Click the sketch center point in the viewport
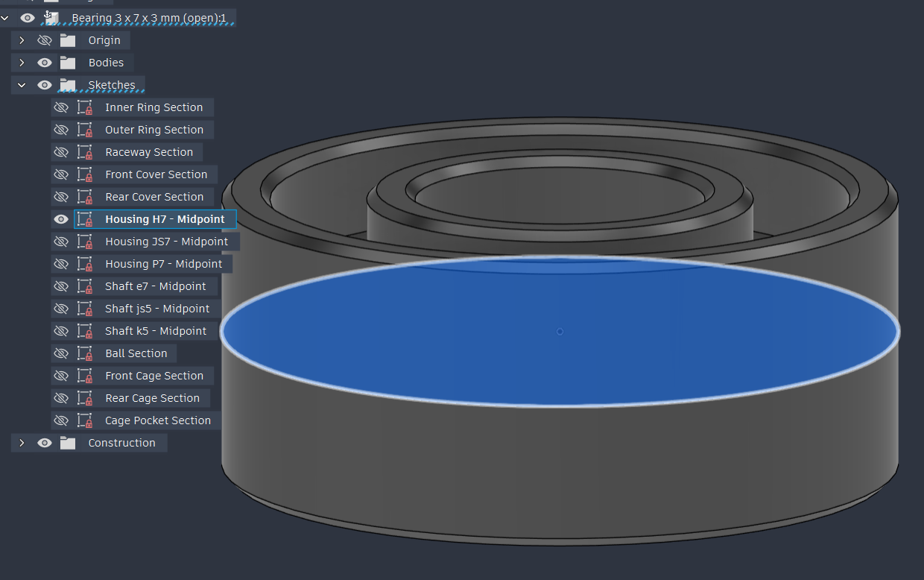The height and width of the screenshot is (580, 924). click(x=560, y=332)
